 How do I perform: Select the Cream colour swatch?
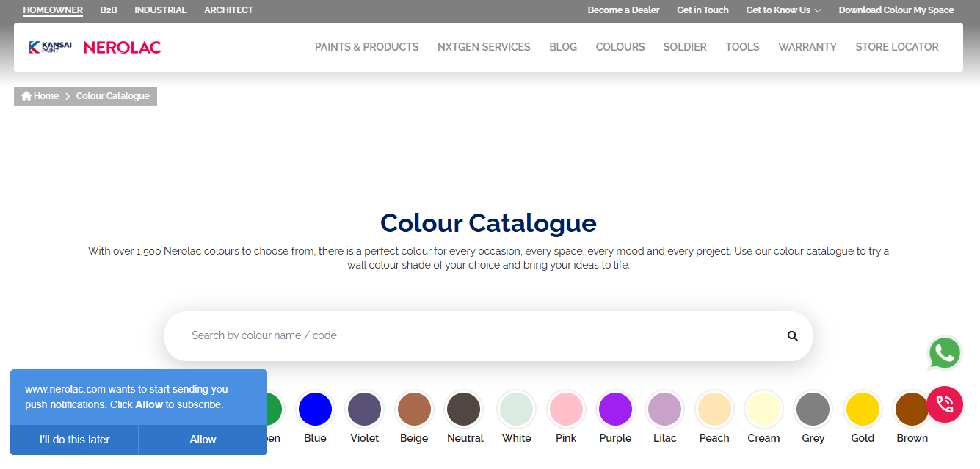click(x=763, y=409)
